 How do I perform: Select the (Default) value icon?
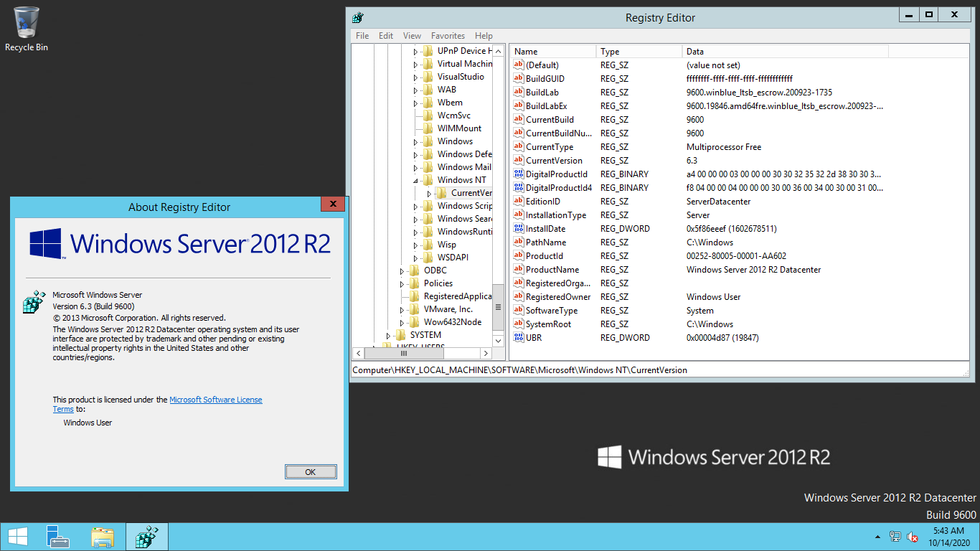coord(519,65)
